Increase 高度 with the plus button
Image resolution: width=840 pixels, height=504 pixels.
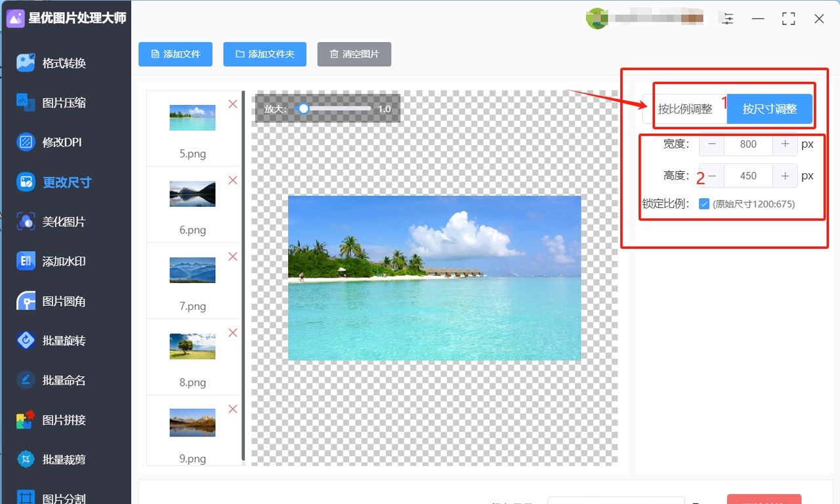pos(785,176)
